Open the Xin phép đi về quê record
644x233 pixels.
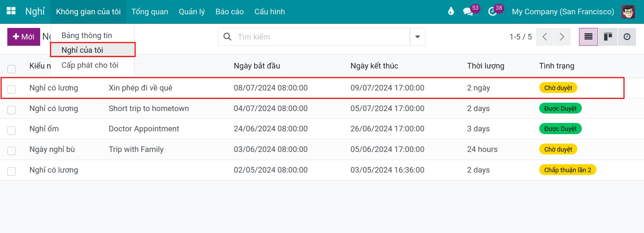(140, 88)
